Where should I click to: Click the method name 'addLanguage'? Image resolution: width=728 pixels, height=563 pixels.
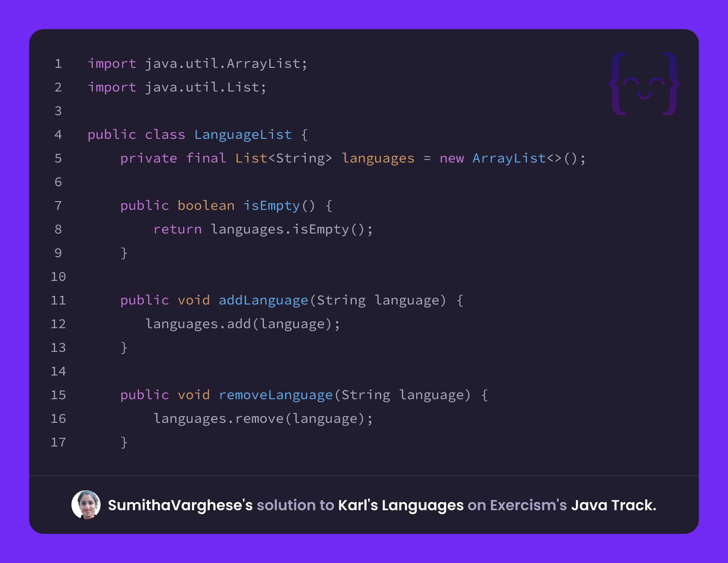pos(263,300)
